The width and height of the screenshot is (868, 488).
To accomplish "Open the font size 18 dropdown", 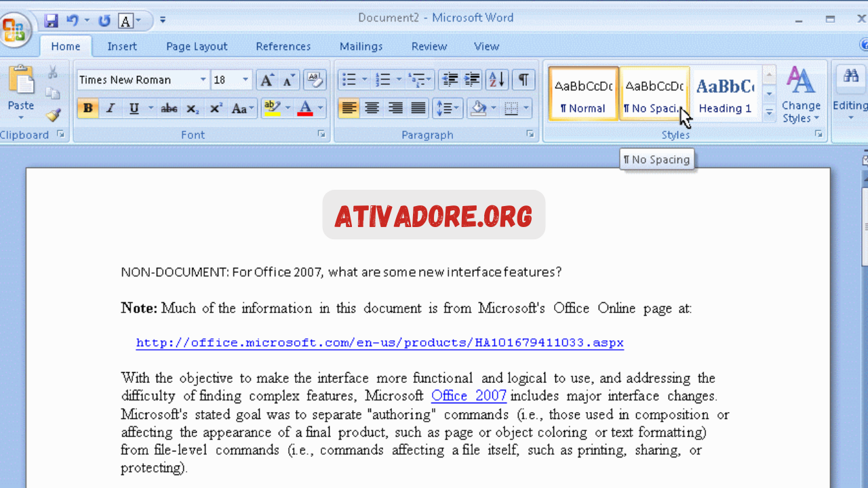I will coord(246,80).
